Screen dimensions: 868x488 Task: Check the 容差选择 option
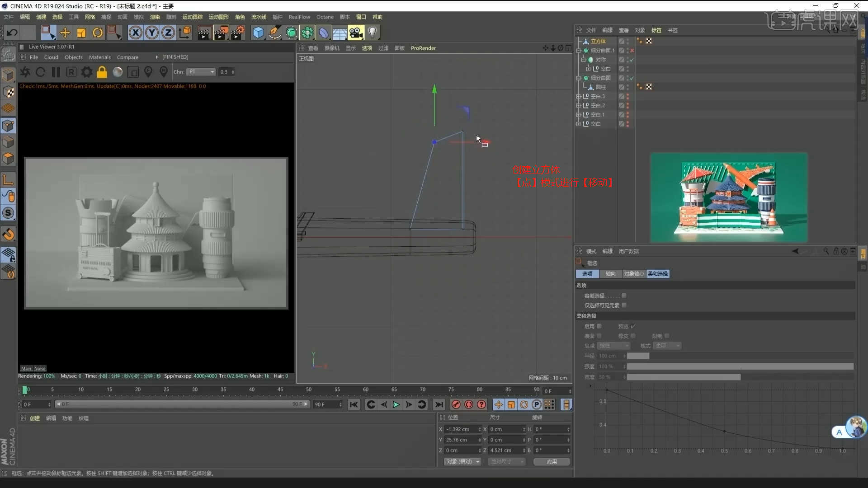coord(624,296)
